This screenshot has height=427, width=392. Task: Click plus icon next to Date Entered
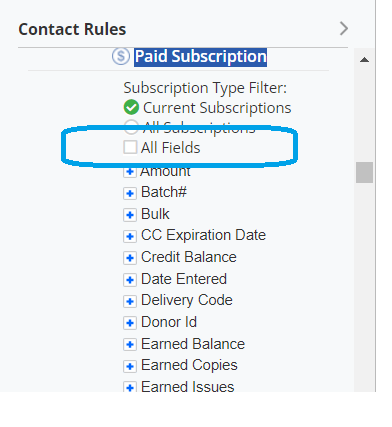[x=130, y=280]
